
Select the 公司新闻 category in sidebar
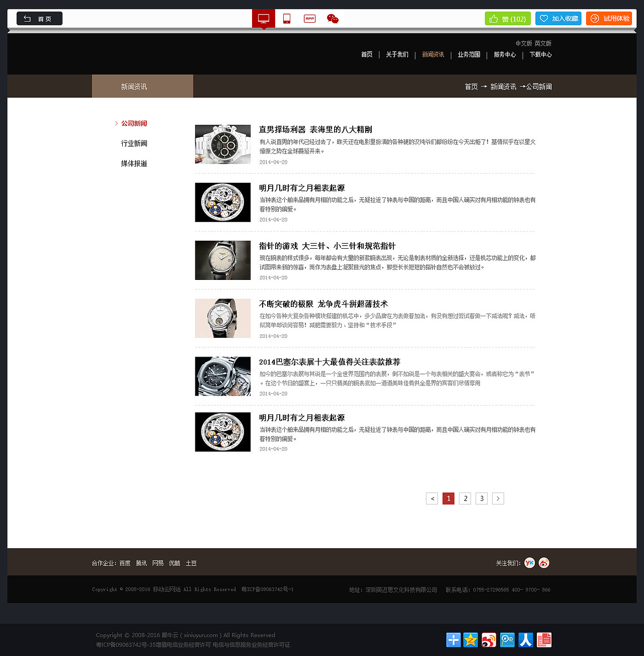pyautogui.click(x=133, y=123)
